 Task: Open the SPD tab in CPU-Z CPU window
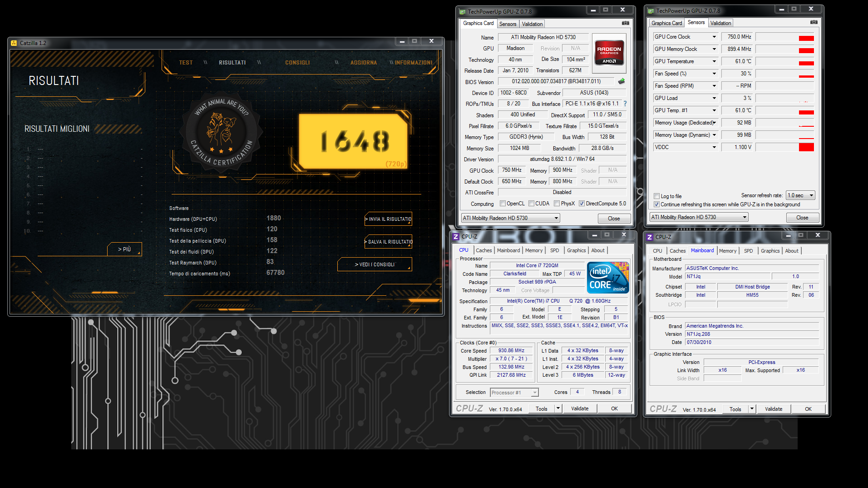(x=555, y=250)
